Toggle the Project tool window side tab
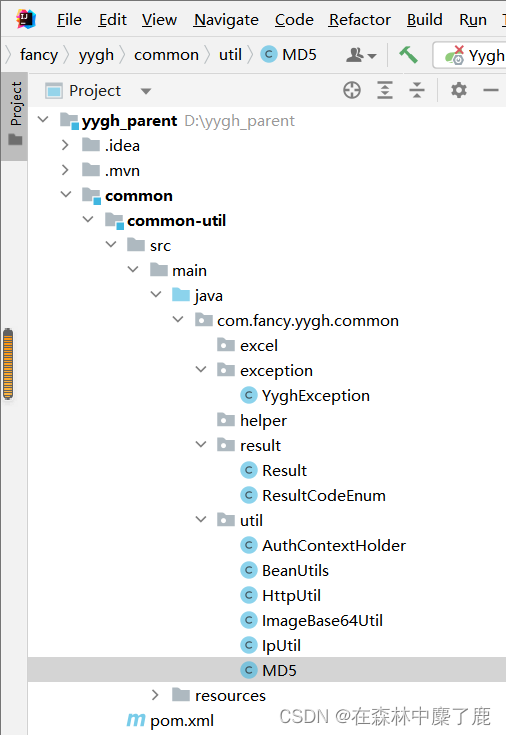This screenshot has height=735, width=506. point(15,114)
